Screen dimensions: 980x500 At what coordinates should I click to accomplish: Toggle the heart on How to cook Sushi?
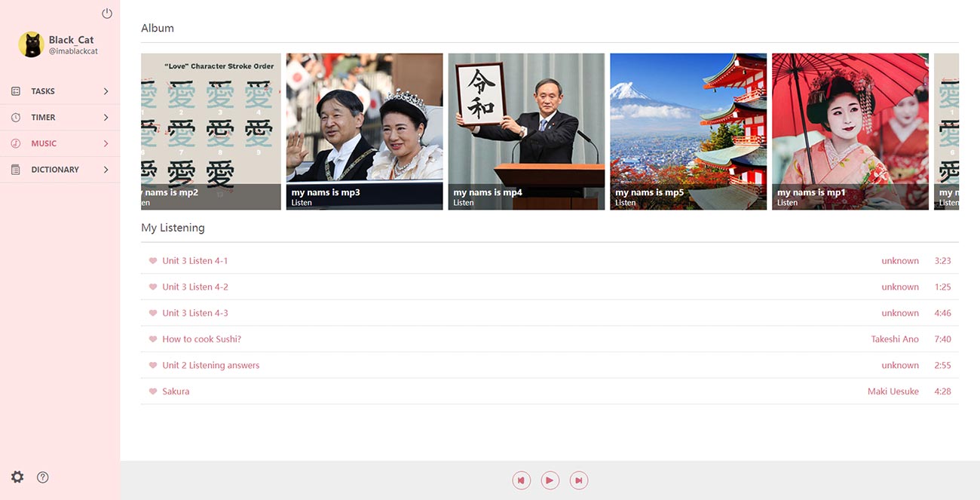(153, 339)
